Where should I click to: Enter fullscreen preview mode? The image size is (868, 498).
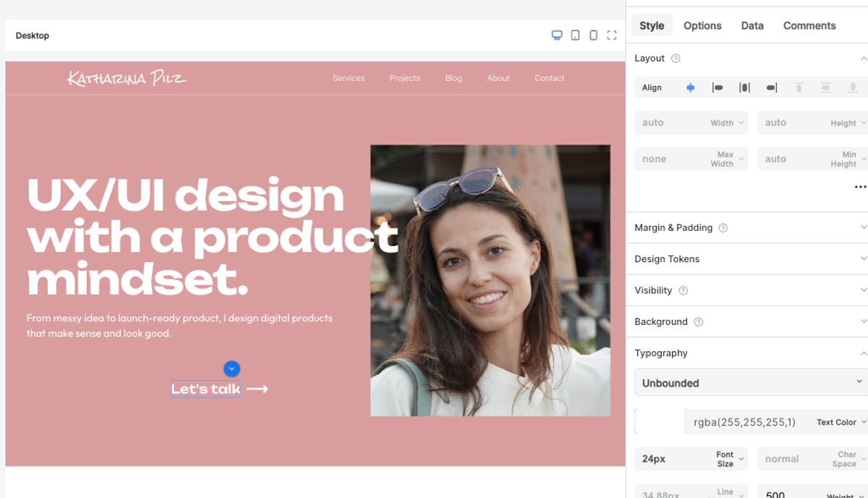612,35
